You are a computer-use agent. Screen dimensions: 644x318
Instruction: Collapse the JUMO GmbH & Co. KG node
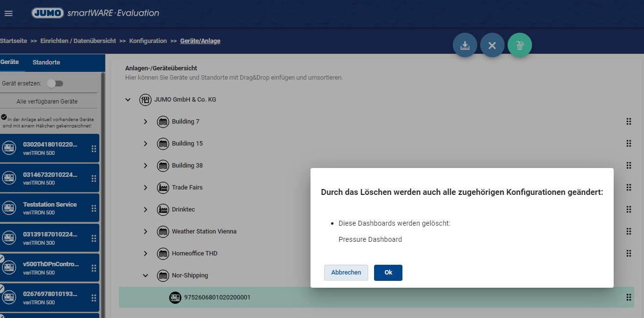point(128,100)
